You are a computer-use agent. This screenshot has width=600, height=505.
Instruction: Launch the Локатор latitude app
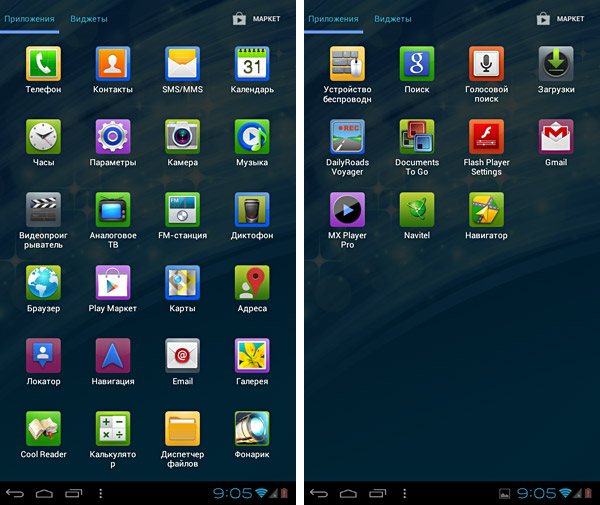click(43, 355)
